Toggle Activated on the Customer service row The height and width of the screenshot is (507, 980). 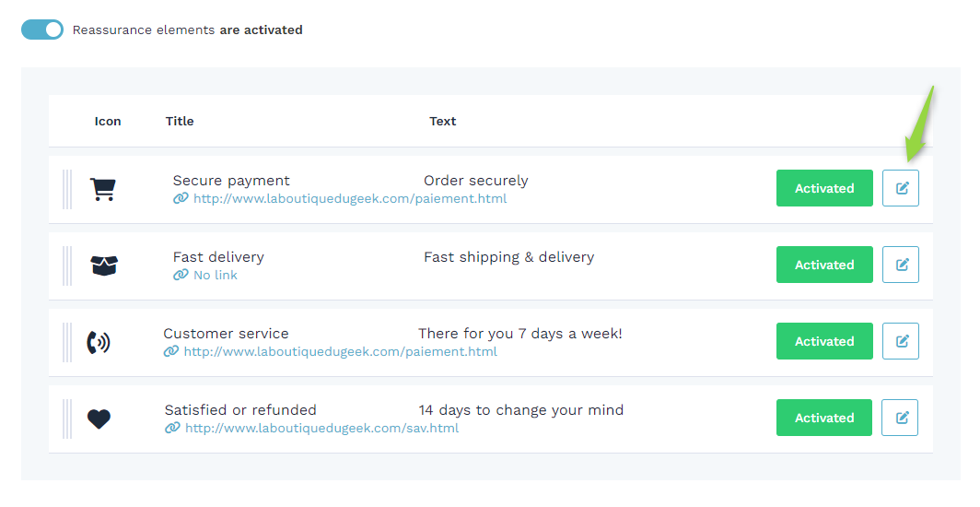click(824, 341)
